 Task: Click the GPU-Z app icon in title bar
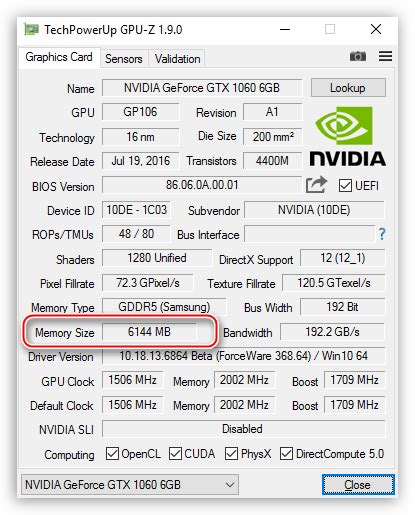[x=32, y=29]
